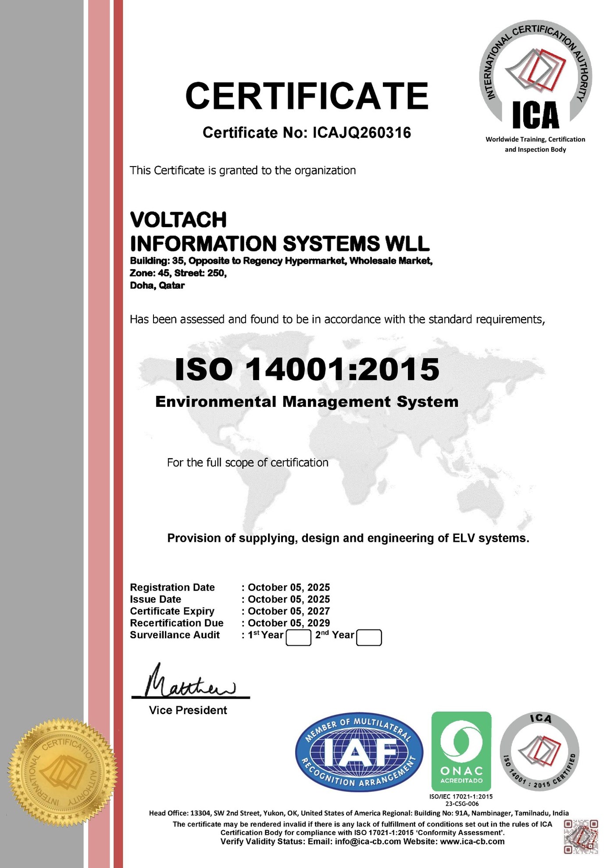Click the Issue Date row value
The width and height of the screenshot is (614, 868).
tap(289, 599)
